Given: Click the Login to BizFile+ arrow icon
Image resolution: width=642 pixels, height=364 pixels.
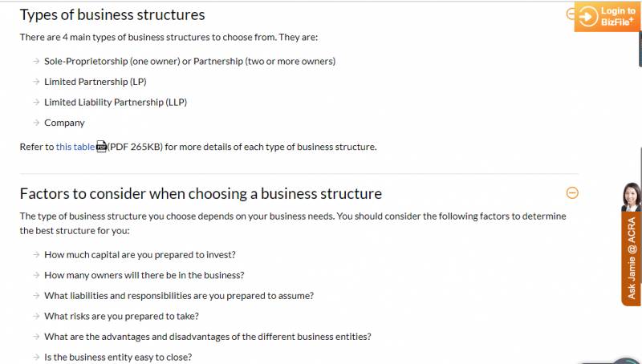Looking at the screenshot, I should click(588, 16).
